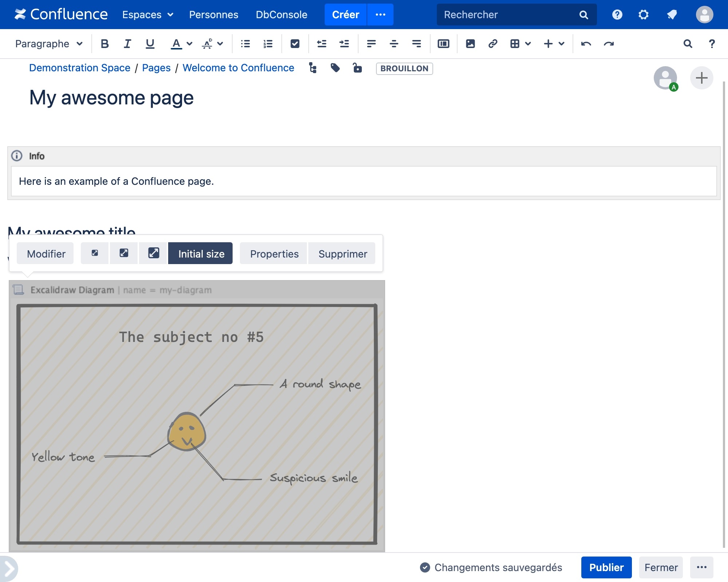Viewport: 728px width, 582px height.
Task: Open the page restrictions padlock icon
Action: pos(357,68)
